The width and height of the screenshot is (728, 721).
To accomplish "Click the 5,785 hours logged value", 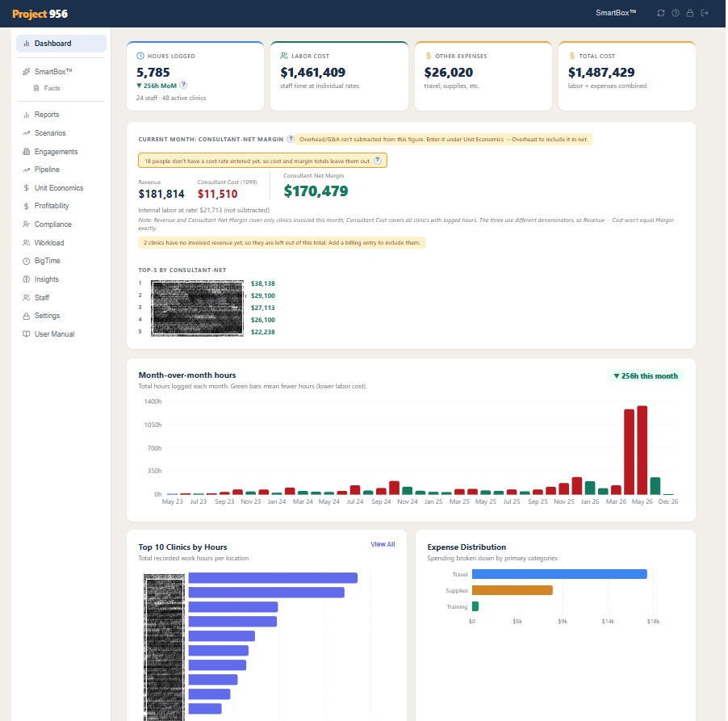I will click(x=153, y=73).
